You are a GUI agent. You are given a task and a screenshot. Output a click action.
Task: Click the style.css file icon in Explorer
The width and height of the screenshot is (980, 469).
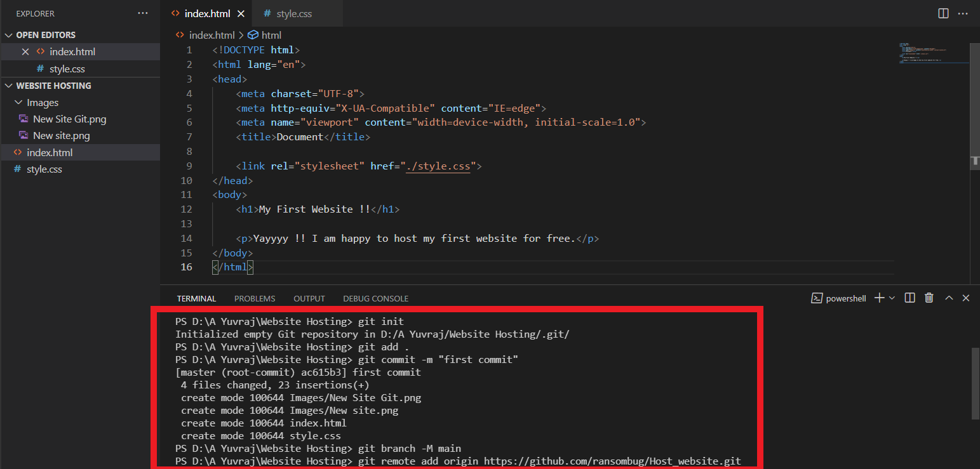click(x=16, y=169)
